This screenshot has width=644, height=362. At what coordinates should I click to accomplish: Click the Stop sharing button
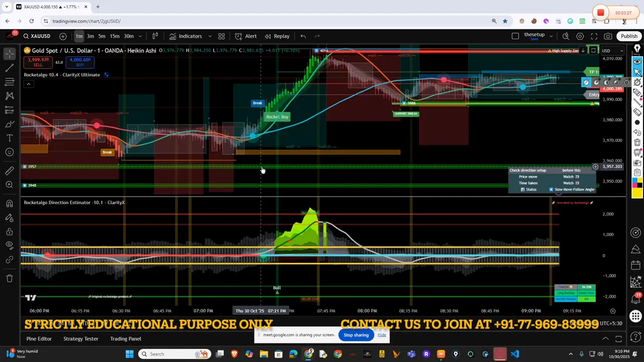pyautogui.click(x=356, y=335)
